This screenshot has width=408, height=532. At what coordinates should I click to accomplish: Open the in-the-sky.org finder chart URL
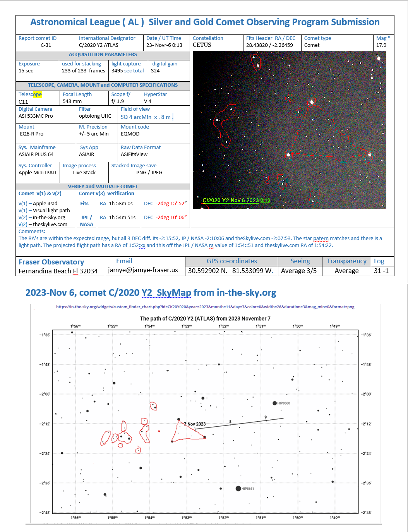205,307
